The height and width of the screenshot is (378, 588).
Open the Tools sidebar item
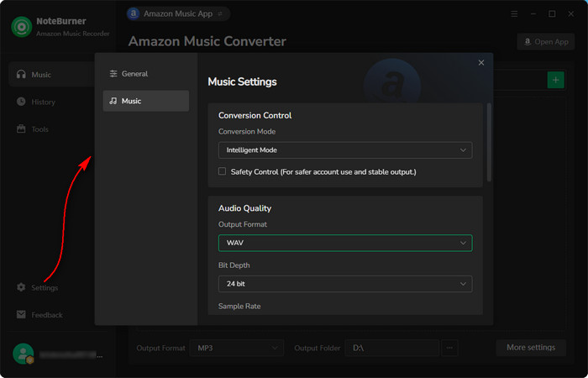[51, 129]
